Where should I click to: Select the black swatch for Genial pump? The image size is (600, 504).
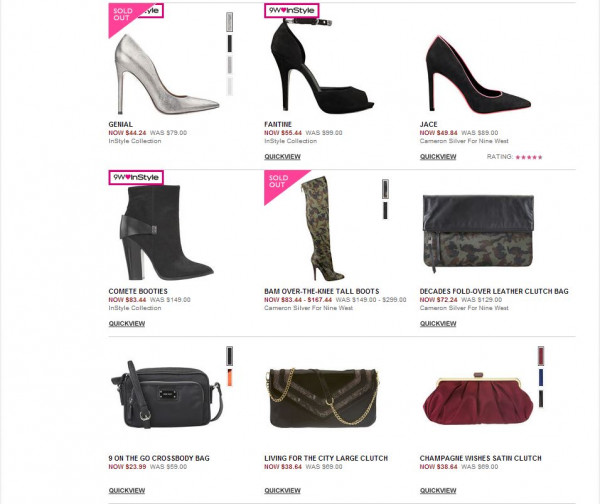(x=230, y=43)
